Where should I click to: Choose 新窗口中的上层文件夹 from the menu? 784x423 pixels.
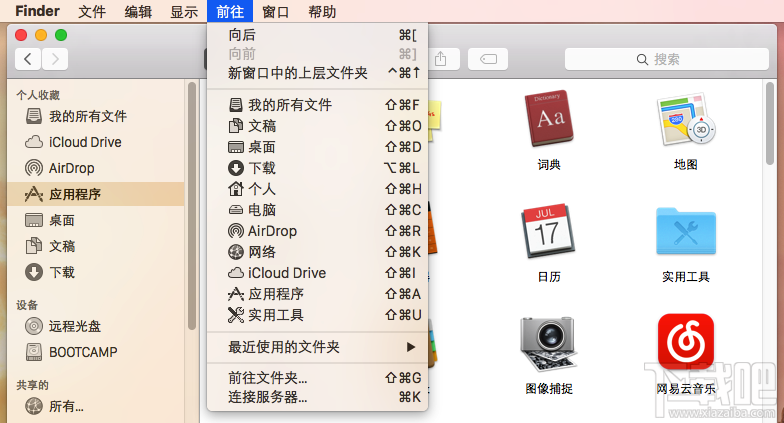click(x=318, y=73)
